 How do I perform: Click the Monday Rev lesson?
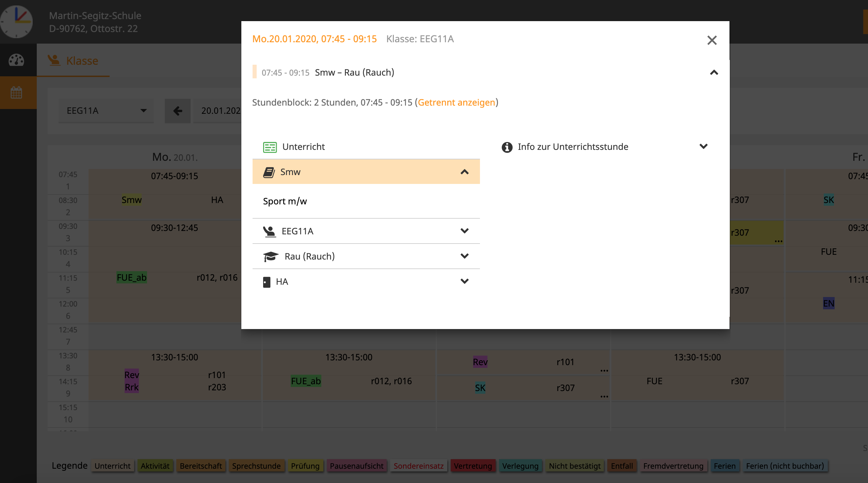(x=131, y=375)
